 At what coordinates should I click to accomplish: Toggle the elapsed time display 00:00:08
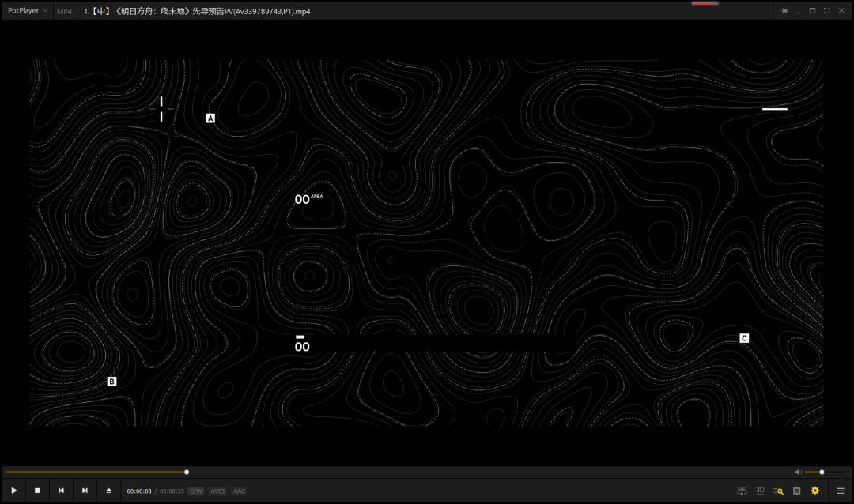[x=139, y=491]
